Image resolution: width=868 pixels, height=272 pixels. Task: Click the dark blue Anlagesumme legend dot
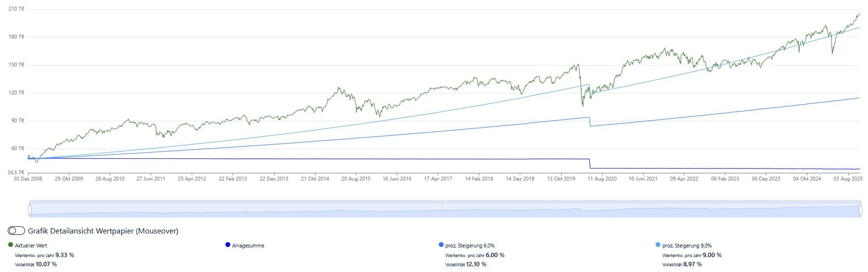228,245
